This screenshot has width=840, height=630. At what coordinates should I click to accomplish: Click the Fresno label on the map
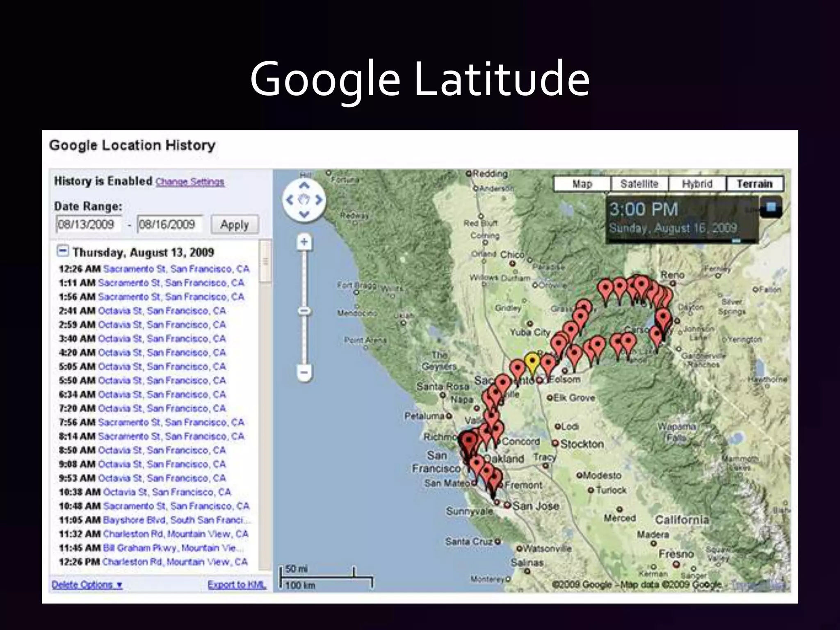676,554
